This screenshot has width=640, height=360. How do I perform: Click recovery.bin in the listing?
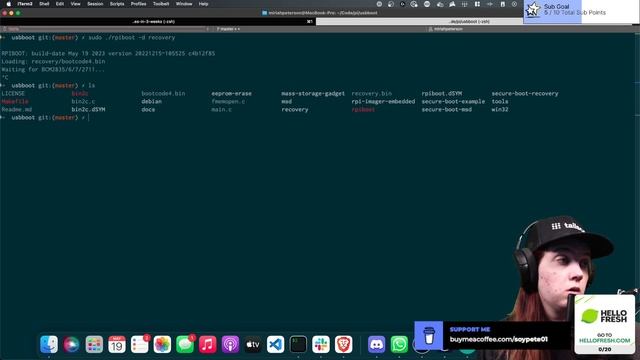371,93
